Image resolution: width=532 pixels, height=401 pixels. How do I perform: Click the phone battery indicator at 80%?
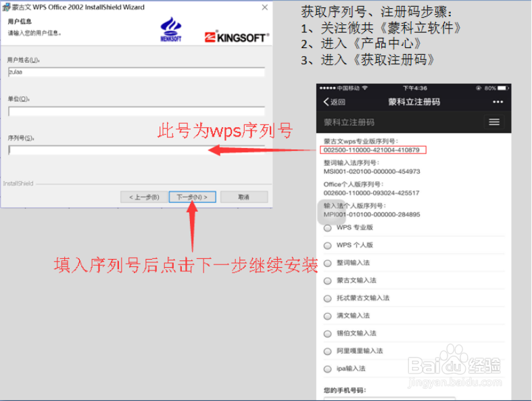pyautogui.click(x=497, y=89)
